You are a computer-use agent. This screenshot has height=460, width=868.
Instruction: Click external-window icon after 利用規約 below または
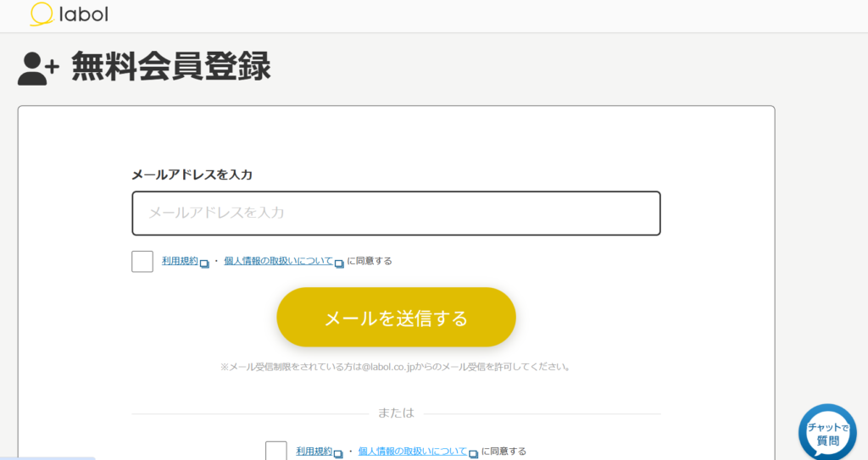click(x=338, y=454)
